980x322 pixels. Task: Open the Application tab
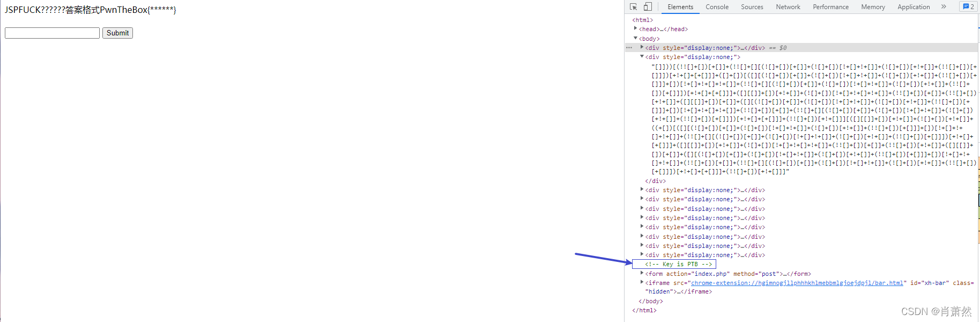click(914, 7)
